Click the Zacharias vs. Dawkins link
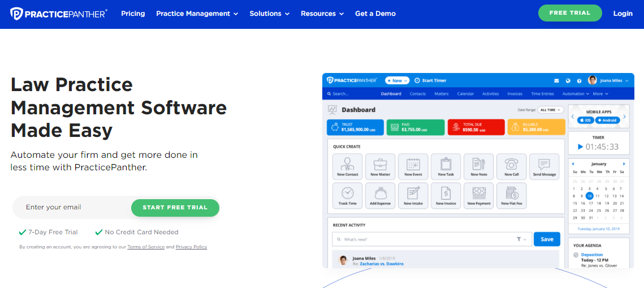Screen dimensions: 644x288 382,264
